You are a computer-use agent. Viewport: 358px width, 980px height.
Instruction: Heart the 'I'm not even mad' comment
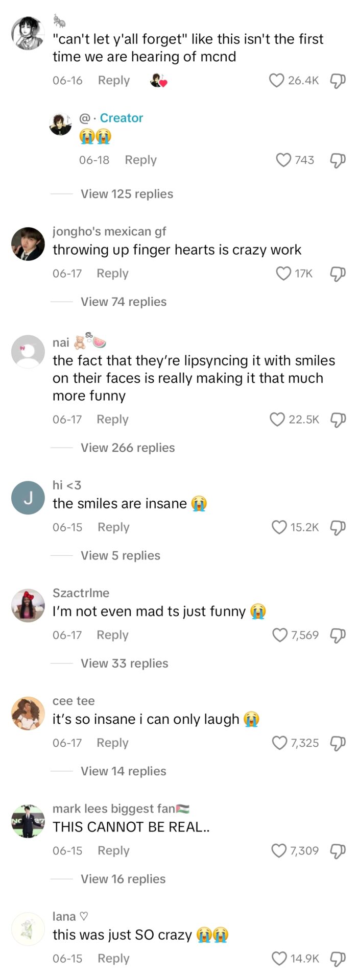(x=280, y=635)
